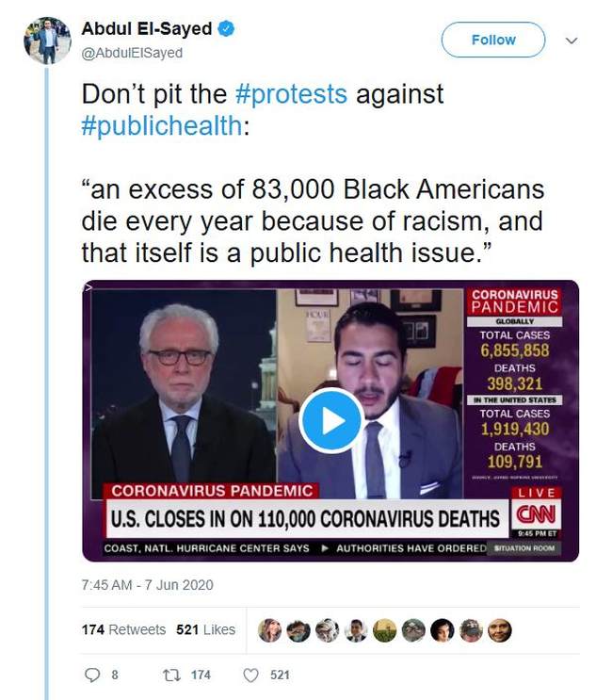Click the retweet arrows icon
612x700 pixels.
(x=171, y=675)
